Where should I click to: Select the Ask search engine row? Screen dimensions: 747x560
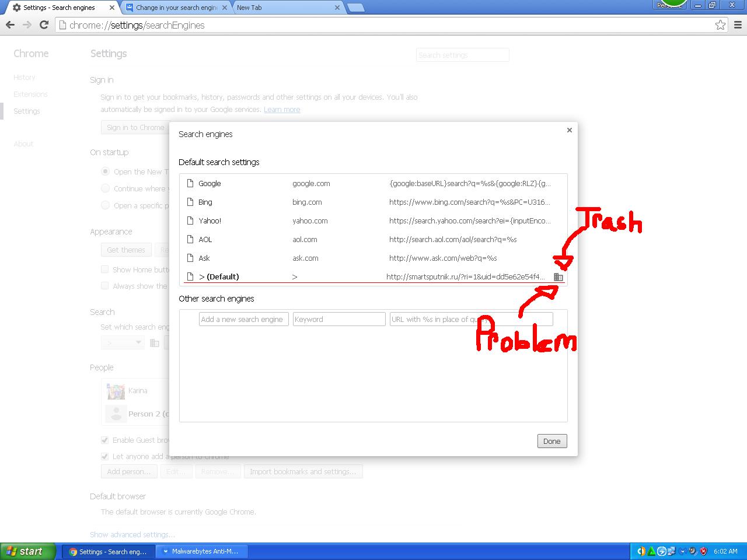tap(373, 258)
